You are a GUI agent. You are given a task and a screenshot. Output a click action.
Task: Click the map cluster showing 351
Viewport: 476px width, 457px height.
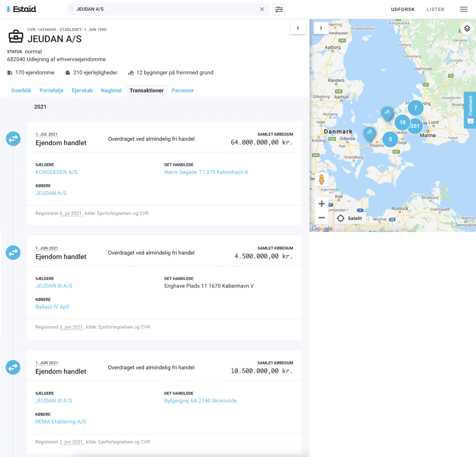coord(415,126)
